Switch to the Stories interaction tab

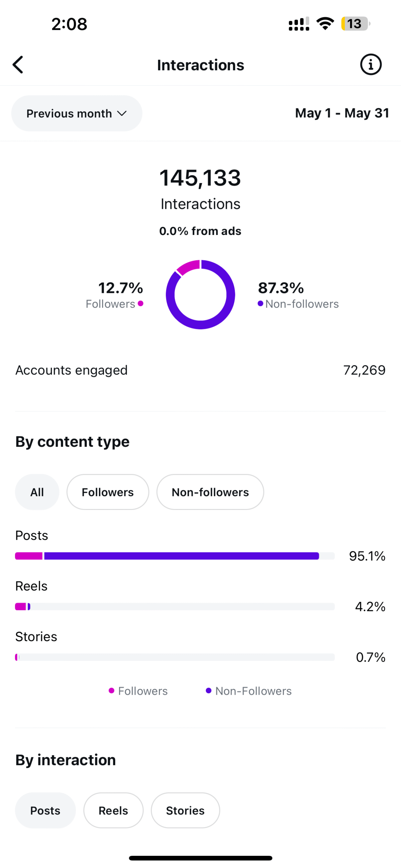coord(185,810)
